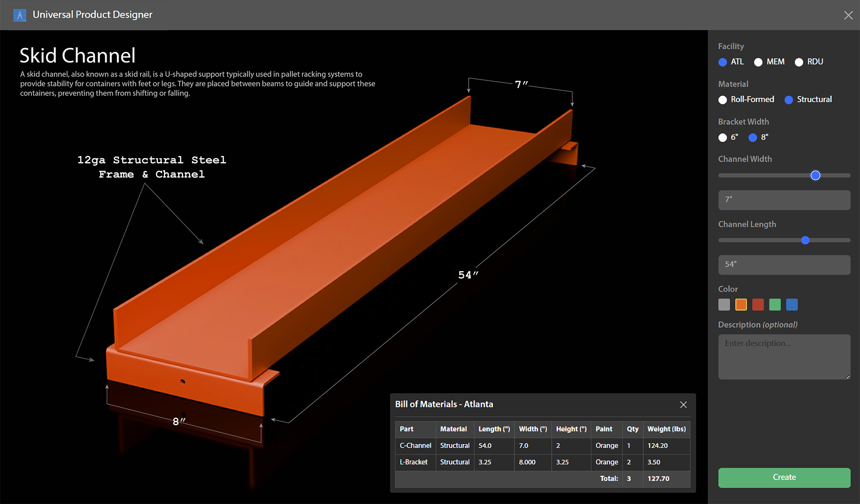Screen dimensions: 860x504
Task: Click the Channel Width 7" input field
Action: [784, 200]
